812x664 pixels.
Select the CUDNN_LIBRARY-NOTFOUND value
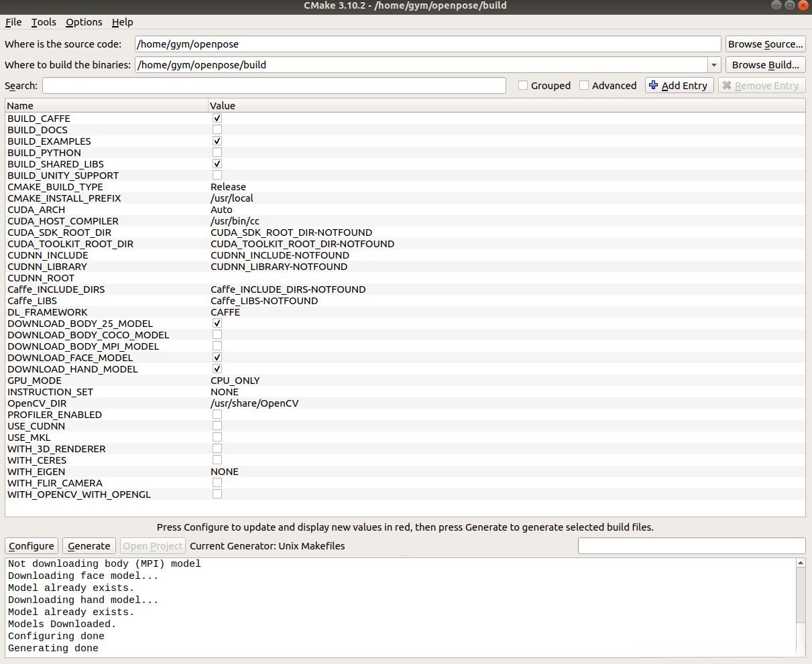279,267
